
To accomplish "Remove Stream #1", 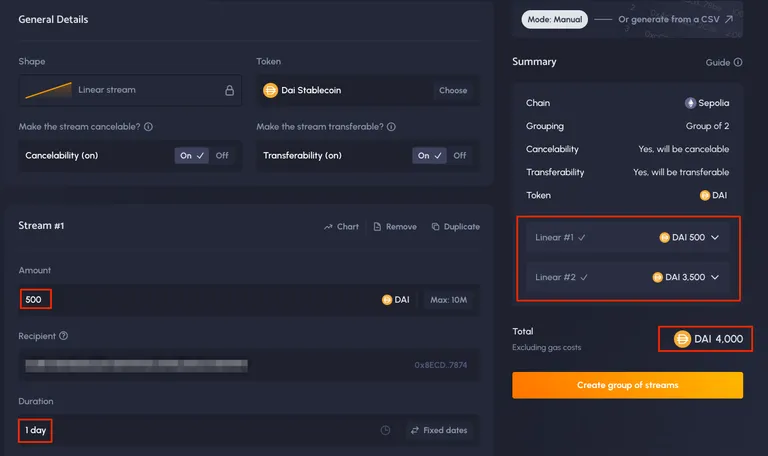I will (395, 227).
